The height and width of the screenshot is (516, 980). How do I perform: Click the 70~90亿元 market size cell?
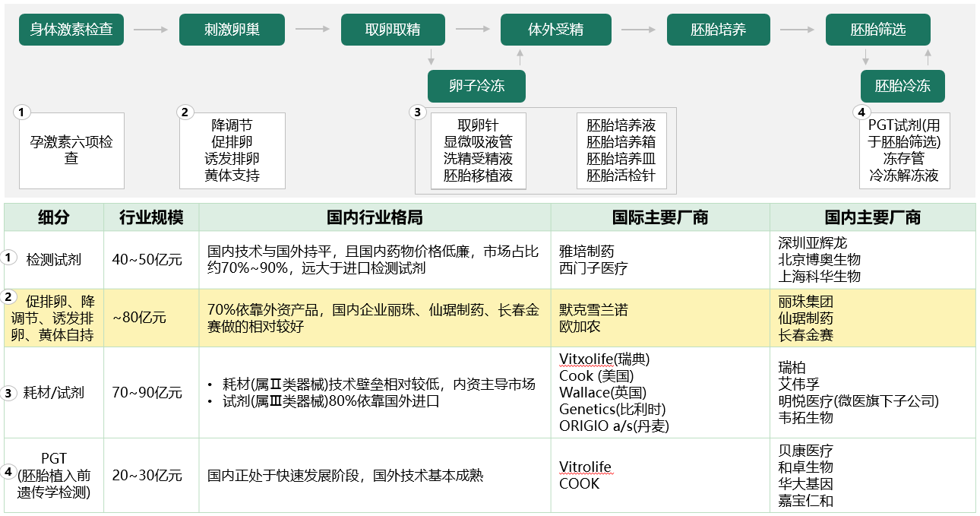pyautogui.click(x=151, y=393)
